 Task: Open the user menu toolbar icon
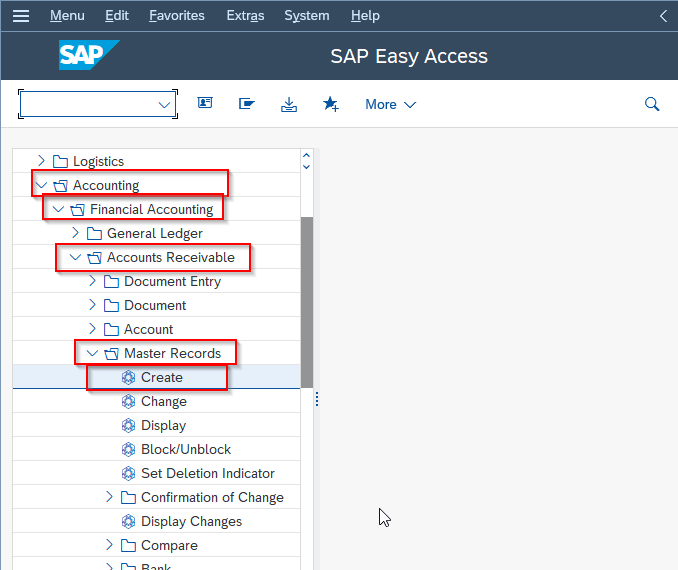205,103
